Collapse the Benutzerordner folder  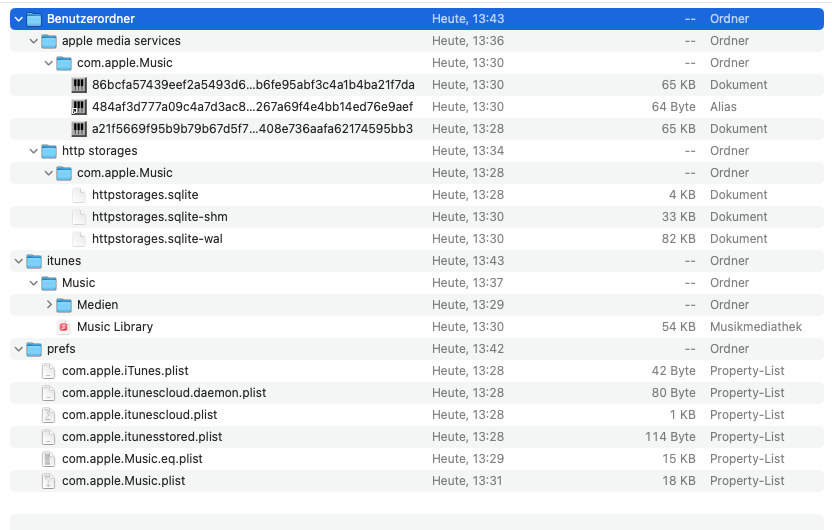pyautogui.click(x=19, y=19)
